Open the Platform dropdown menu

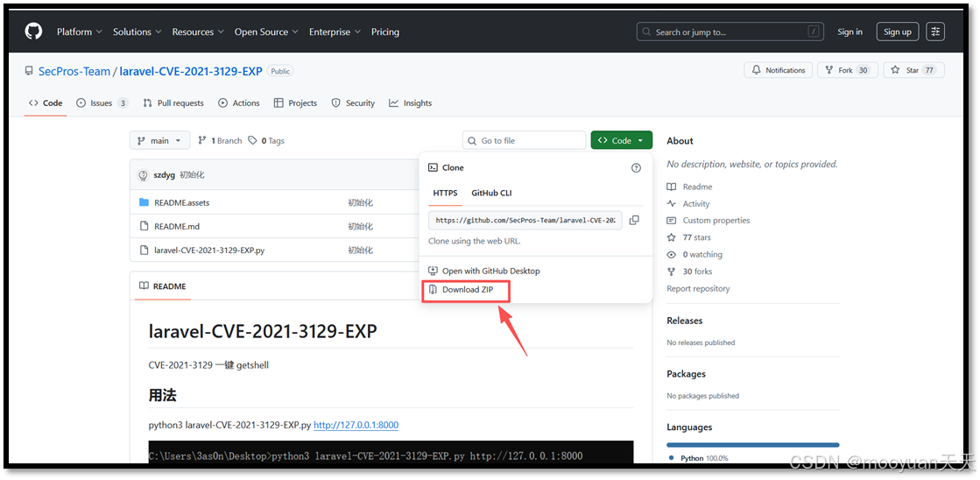[x=80, y=32]
